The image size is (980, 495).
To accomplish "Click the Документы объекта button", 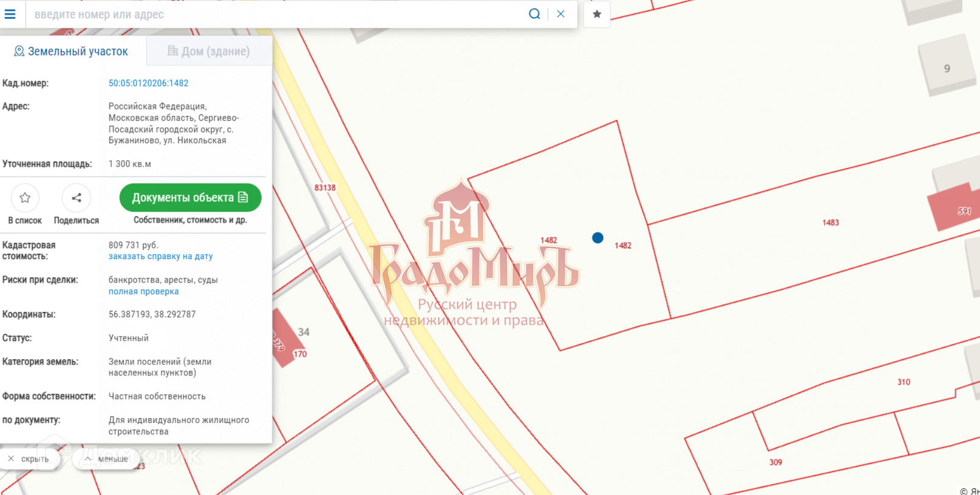I will click(x=190, y=198).
